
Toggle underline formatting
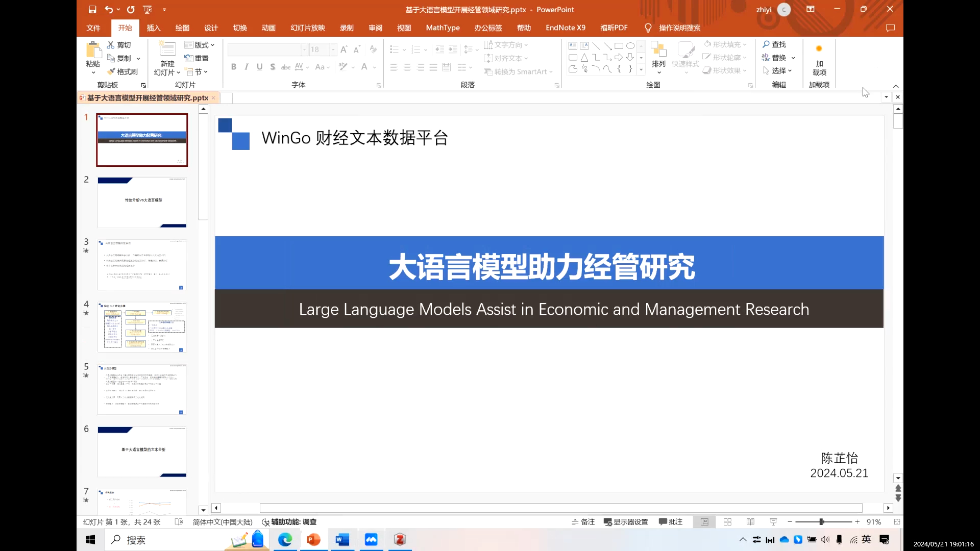point(259,66)
